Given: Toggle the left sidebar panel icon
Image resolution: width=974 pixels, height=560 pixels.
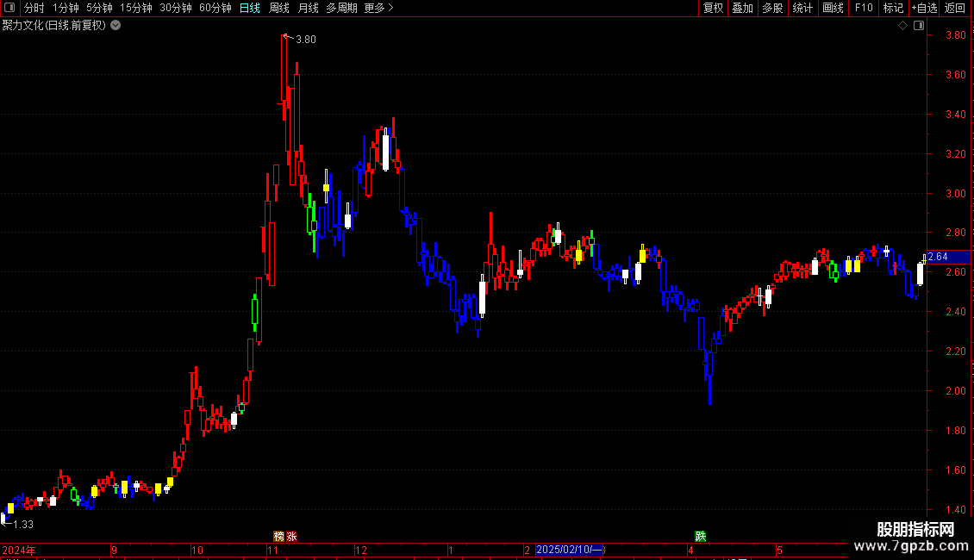Looking at the screenshot, I should (x=9, y=8).
